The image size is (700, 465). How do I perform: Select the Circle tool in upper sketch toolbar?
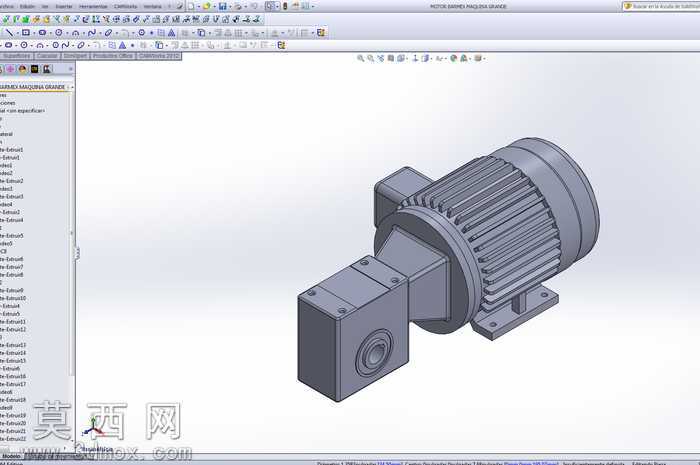pos(58,33)
